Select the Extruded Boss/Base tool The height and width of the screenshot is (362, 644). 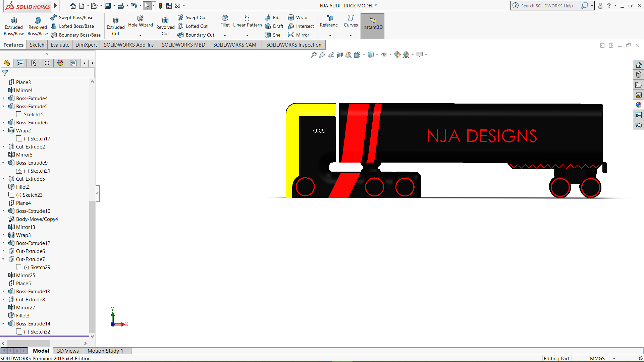point(14,26)
